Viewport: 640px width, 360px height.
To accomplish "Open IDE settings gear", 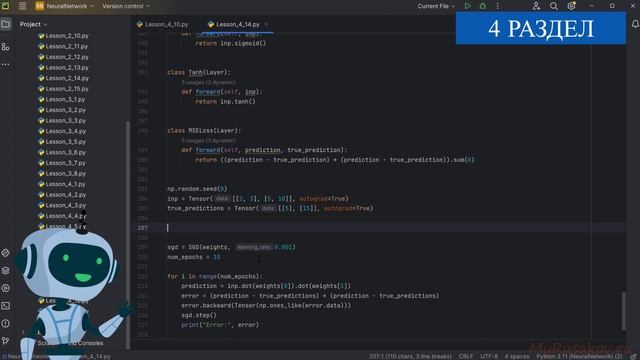I will click(x=571, y=6).
